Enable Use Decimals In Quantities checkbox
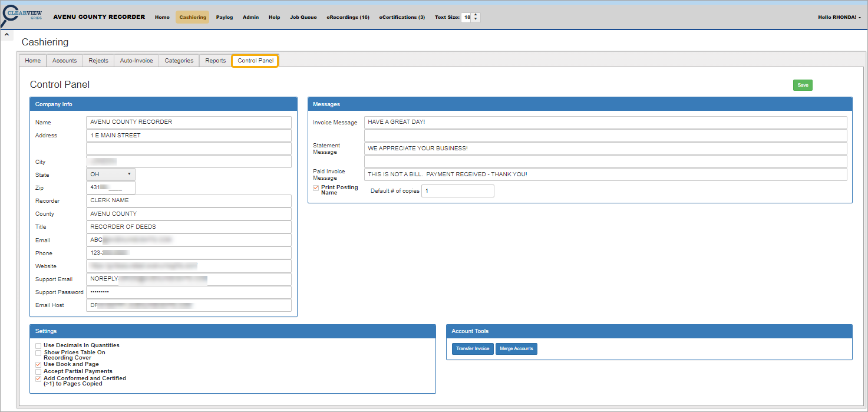 click(x=38, y=345)
